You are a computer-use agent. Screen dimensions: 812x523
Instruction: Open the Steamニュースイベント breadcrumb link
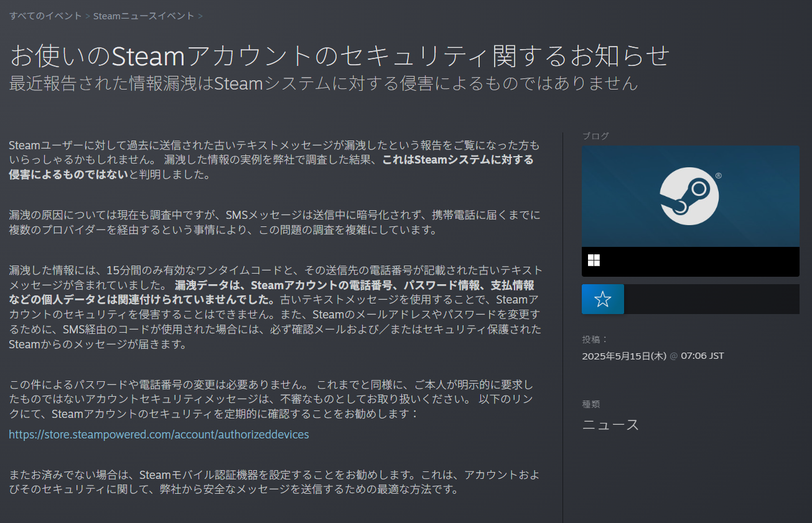[x=144, y=16]
